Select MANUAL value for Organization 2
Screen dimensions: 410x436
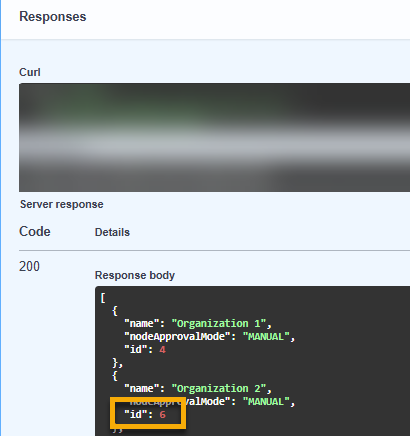[x=266, y=402]
